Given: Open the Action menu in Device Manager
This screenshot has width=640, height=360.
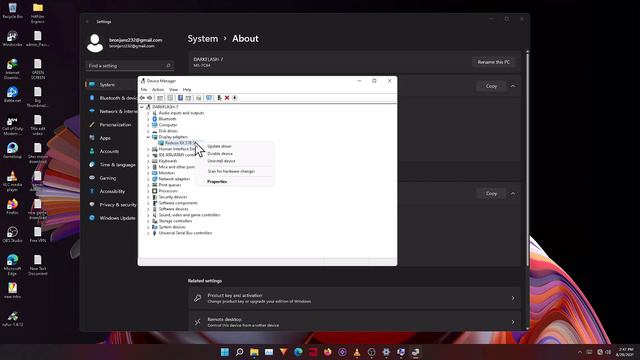Looking at the screenshot, I should tap(158, 89).
